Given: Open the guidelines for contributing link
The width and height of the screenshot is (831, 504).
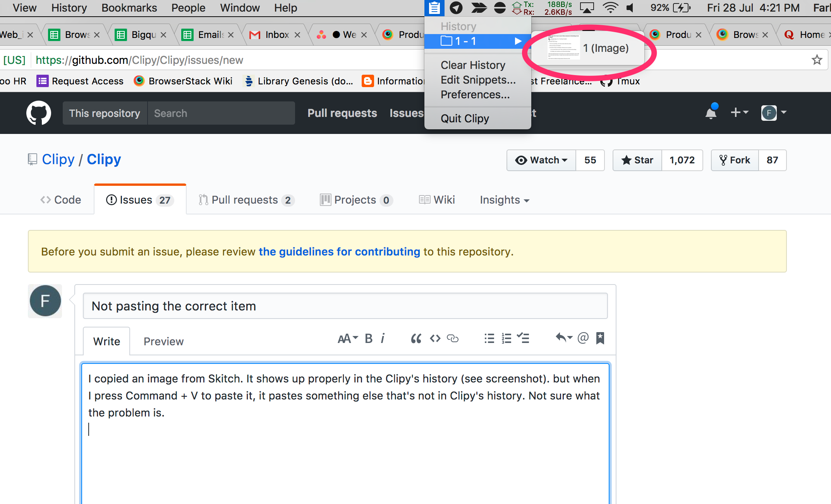Looking at the screenshot, I should tap(339, 252).
